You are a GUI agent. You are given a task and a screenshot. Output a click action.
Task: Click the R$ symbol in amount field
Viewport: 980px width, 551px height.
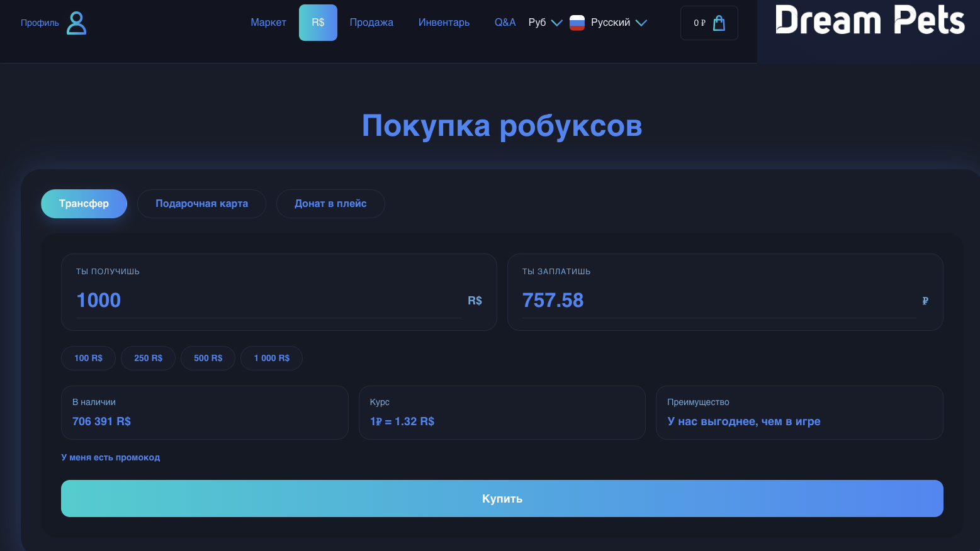coord(475,301)
